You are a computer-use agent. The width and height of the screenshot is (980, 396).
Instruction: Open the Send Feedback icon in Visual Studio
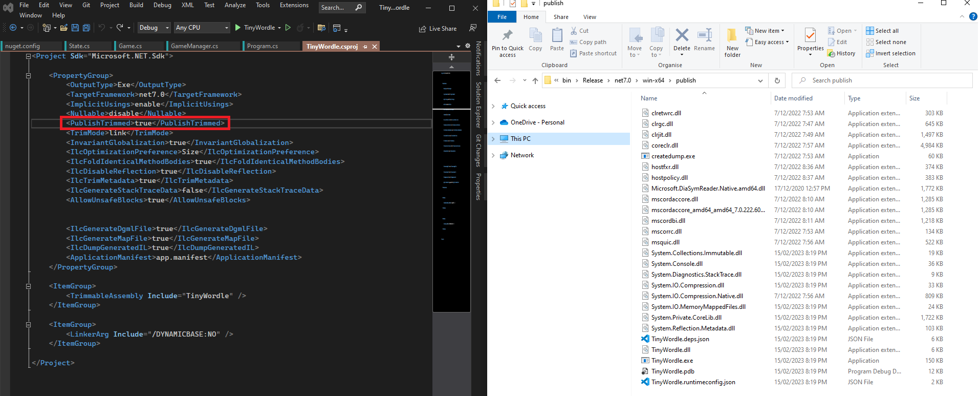pyautogui.click(x=473, y=28)
